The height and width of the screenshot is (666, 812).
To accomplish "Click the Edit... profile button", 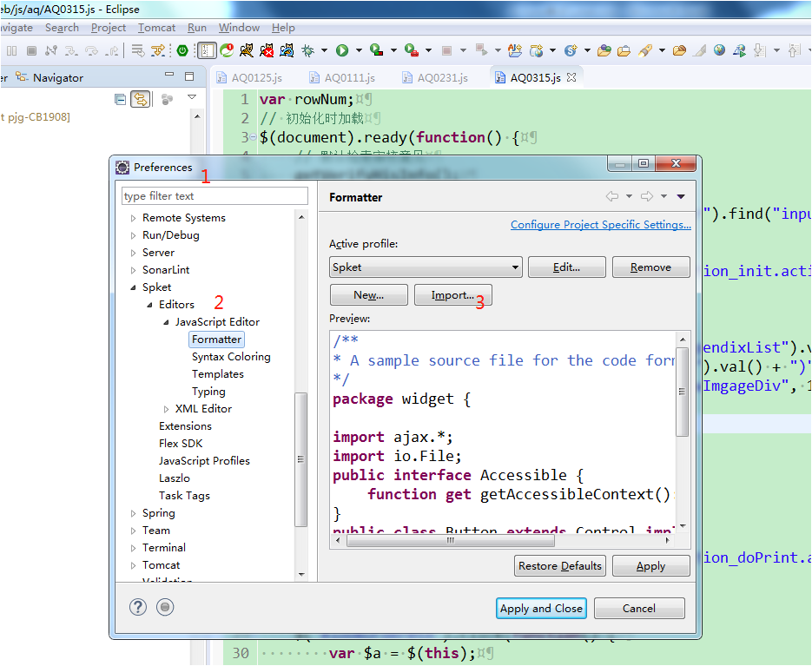I will pos(566,267).
